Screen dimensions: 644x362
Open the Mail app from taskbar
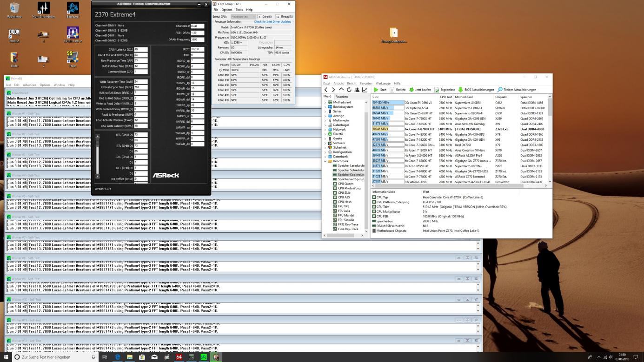(x=154, y=357)
